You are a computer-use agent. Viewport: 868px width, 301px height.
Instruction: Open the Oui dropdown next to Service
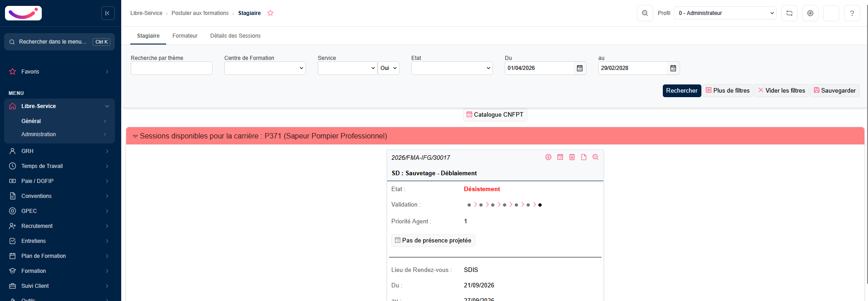click(389, 68)
